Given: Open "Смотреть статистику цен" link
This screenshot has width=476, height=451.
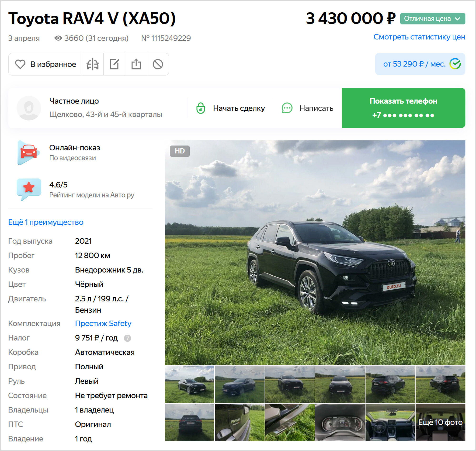Looking at the screenshot, I should (x=419, y=37).
